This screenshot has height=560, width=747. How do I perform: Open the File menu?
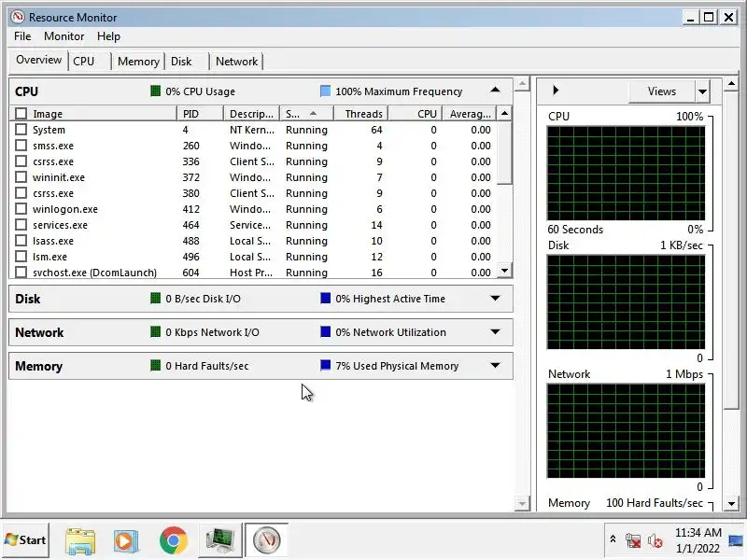tap(22, 36)
